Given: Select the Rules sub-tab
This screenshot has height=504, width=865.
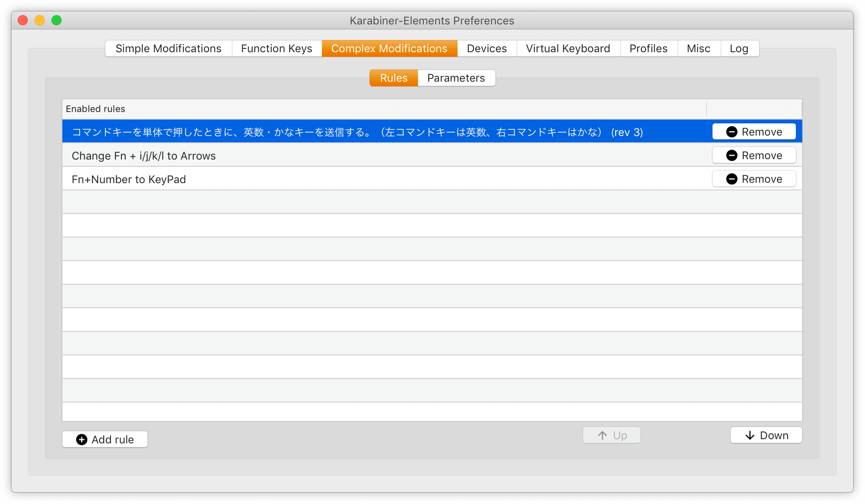Looking at the screenshot, I should pos(394,78).
